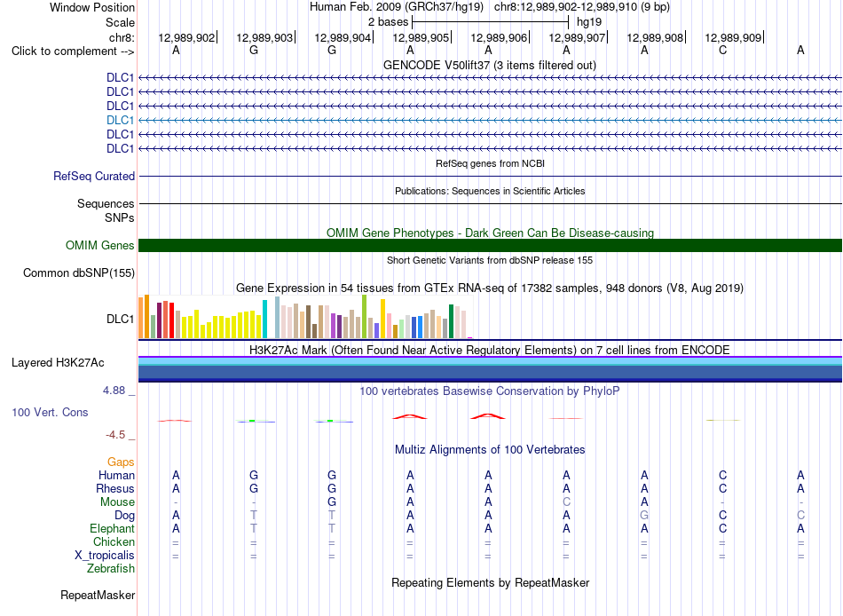Viewport: 843px width, 616px height.
Task: Click the tall green bar in GTEx chart
Action: [x=364, y=316]
